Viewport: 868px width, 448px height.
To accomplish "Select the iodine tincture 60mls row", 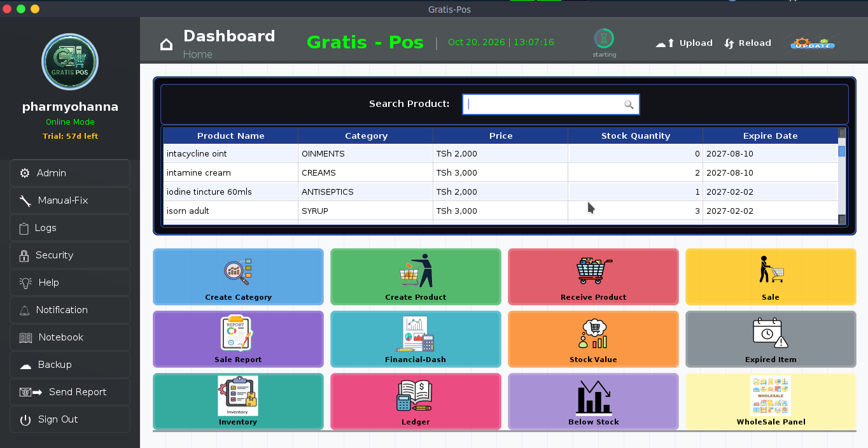I will [500, 192].
